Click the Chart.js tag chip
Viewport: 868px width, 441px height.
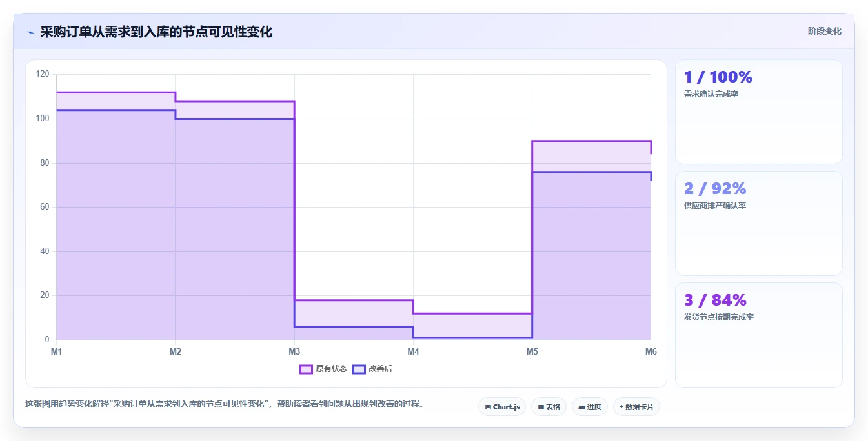coord(502,407)
